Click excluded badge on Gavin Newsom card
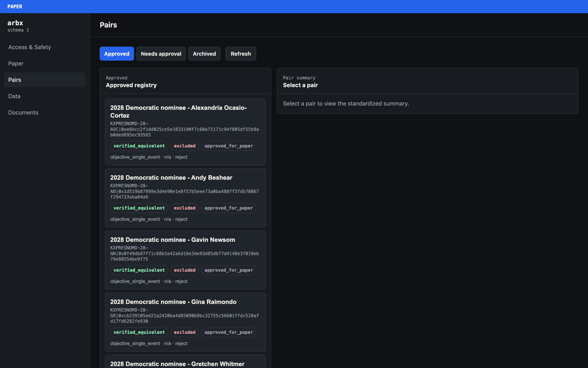588x368 pixels. [184, 270]
